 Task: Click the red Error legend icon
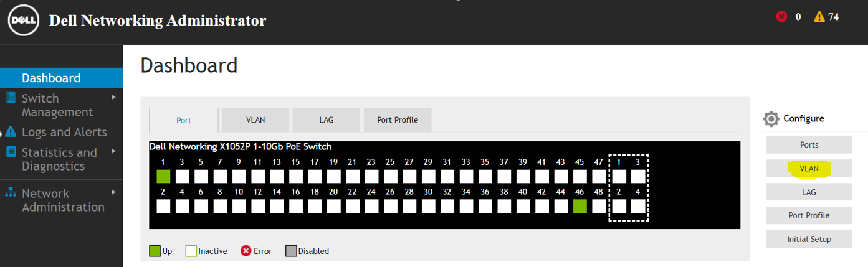[x=246, y=251]
